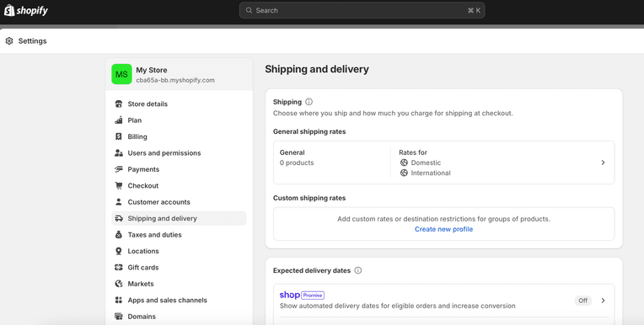Screen dimensions: 644x325
Task: Click the Create new profile link
Action: [443, 229]
